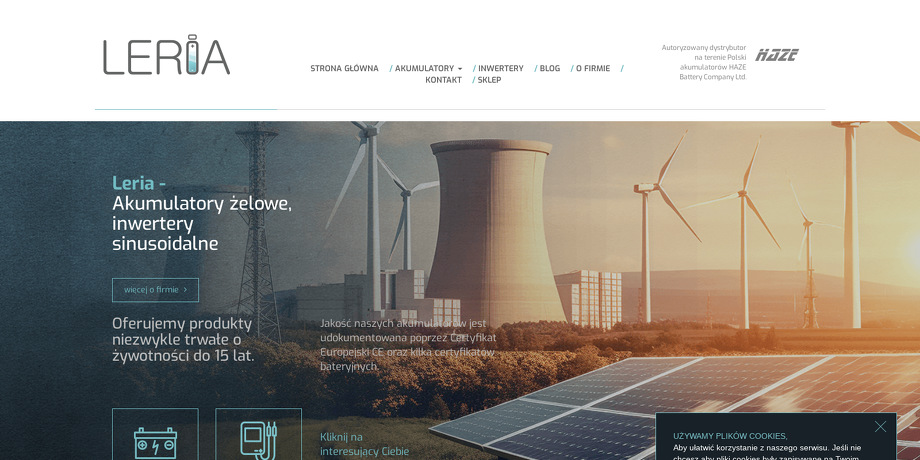Click the CE certificate description paragraph
The width and height of the screenshot is (920, 460).
[x=407, y=345]
